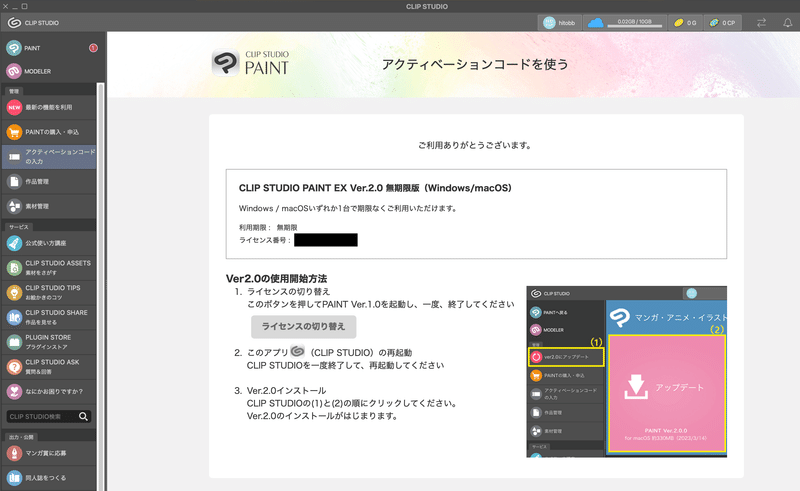The width and height of the screenshot is (800, 491).
Task: Click the hitobb user avatar
Action: point(549,23)
